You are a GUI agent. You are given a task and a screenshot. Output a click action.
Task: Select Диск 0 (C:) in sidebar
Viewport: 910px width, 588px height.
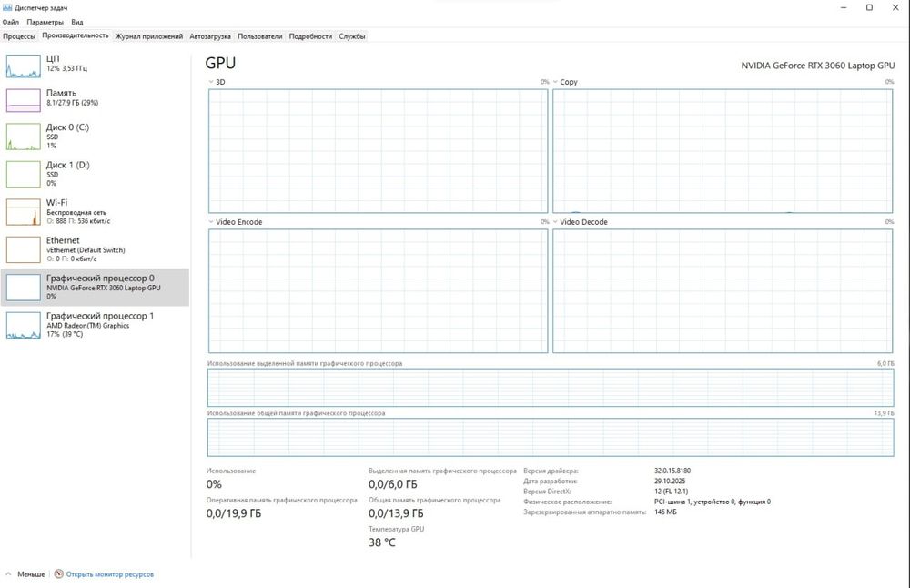pos(95,136)
